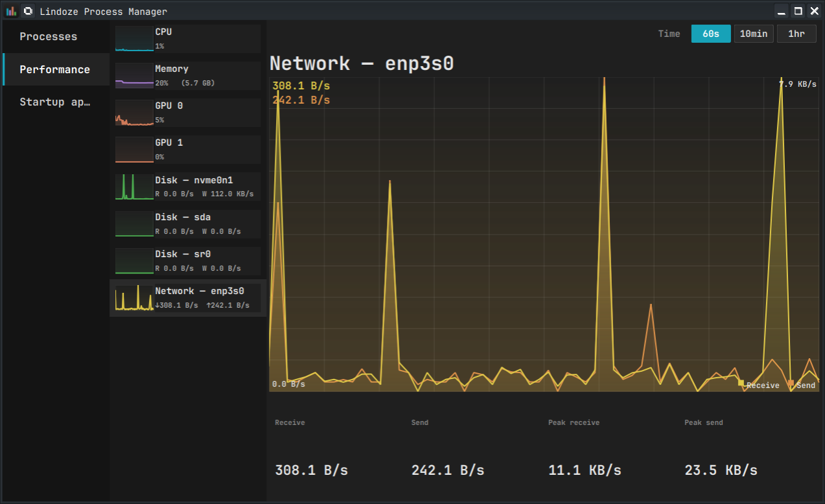This screenshot has width=825, height=504.
Task: Switch to the Startup apps tab
Action: [x=56, y=102]
